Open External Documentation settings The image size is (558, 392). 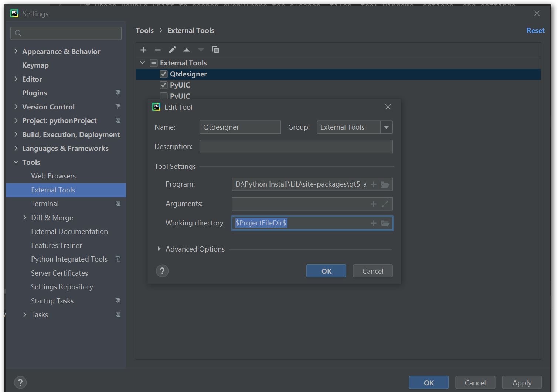point(69,232)
